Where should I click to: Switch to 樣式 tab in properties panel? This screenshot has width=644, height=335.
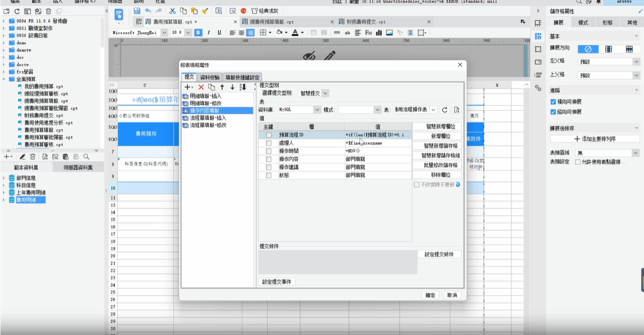(583, 22)
